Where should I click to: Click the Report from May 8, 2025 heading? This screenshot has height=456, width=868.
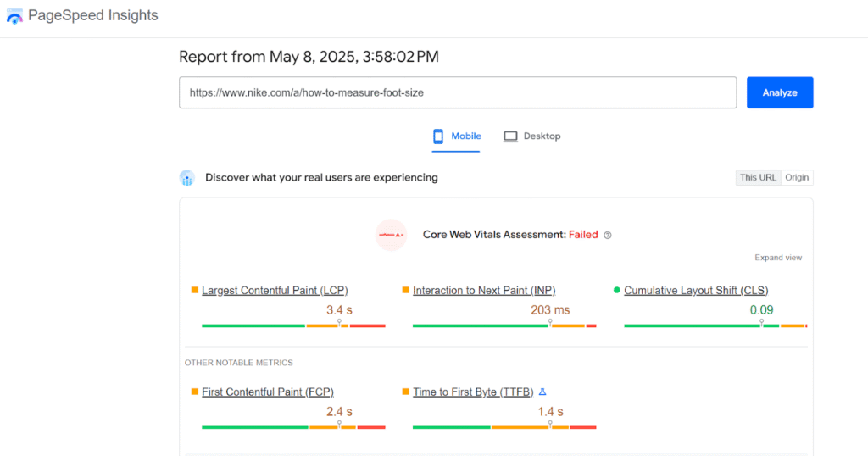point(309,57)
